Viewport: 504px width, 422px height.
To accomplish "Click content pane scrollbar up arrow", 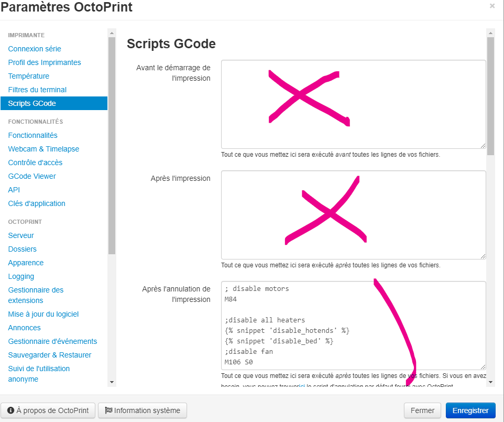I will click(x=490, y=33).
